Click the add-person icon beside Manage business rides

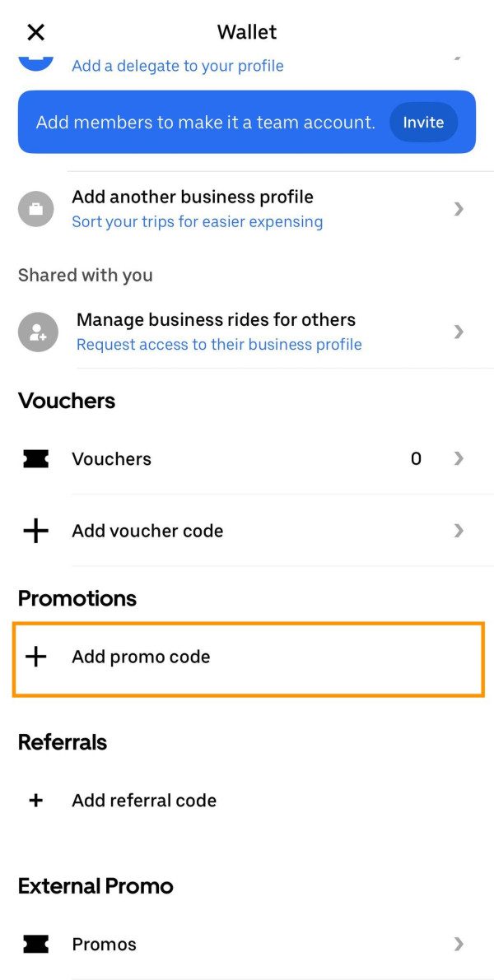point(36,332)
